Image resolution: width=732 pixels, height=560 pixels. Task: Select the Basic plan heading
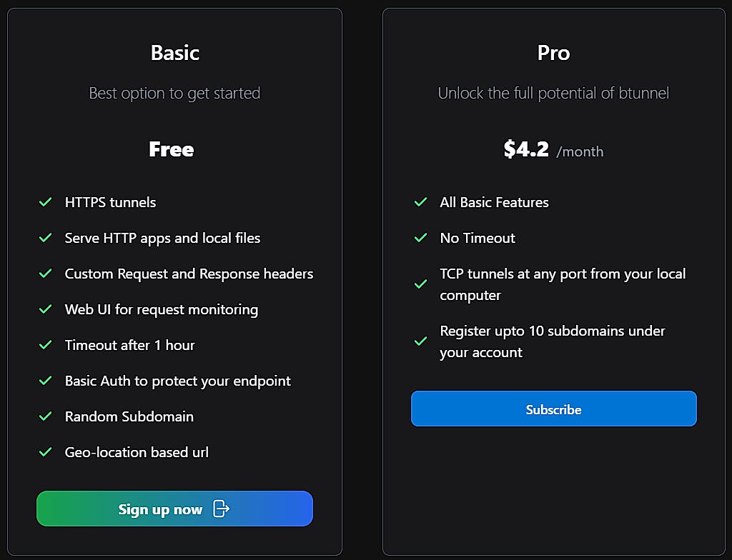point(174,52)
